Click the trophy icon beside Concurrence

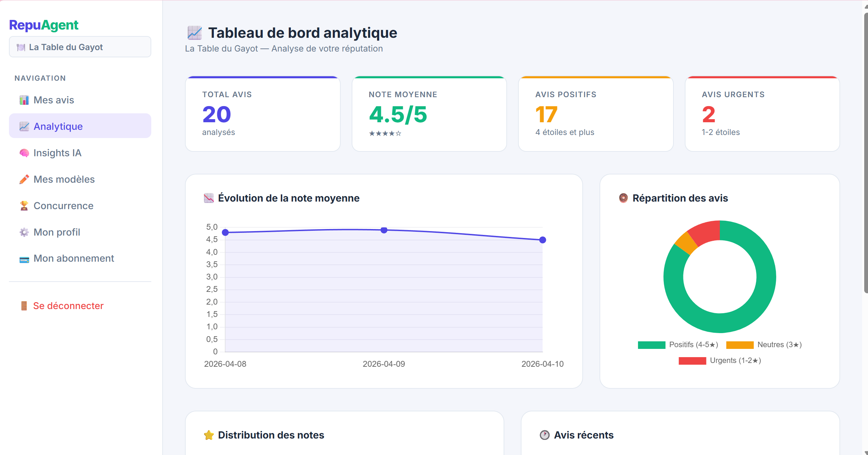(x=24, y=206)
